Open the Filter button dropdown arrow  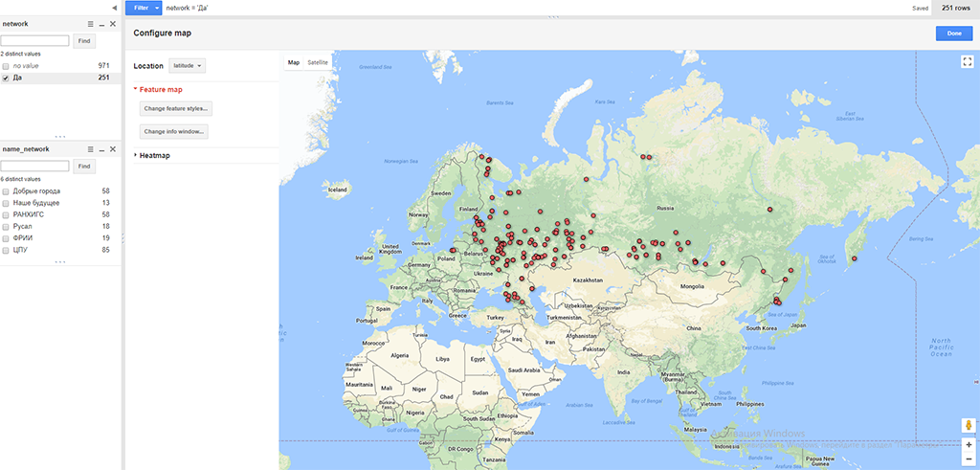157,8
